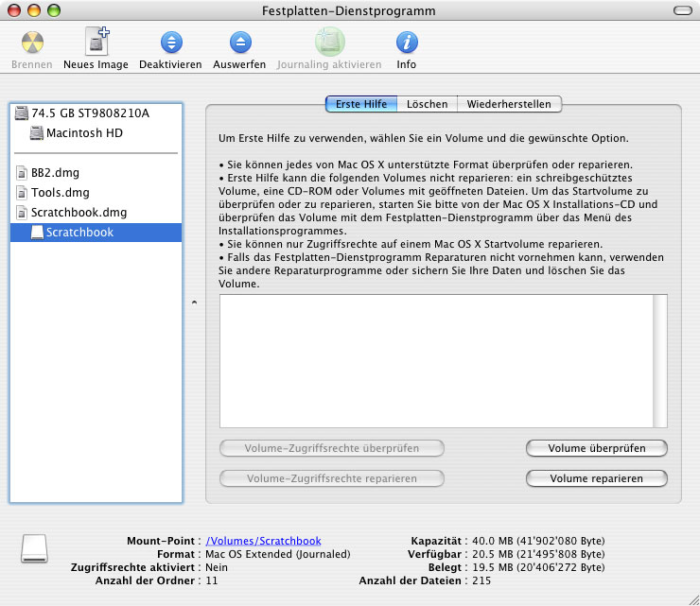700x606 pixels.
Task: Click Journaling aktivieren toolbar icon
Action: point(329,42)
